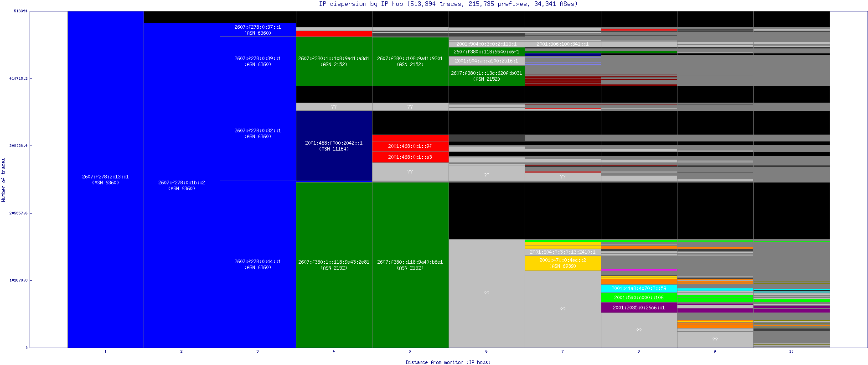Click the 2001:504:0:3:0:2:115:1 label
Viewport: 868px width, 365px height.
pyautogui.click(x=486, y=44)
